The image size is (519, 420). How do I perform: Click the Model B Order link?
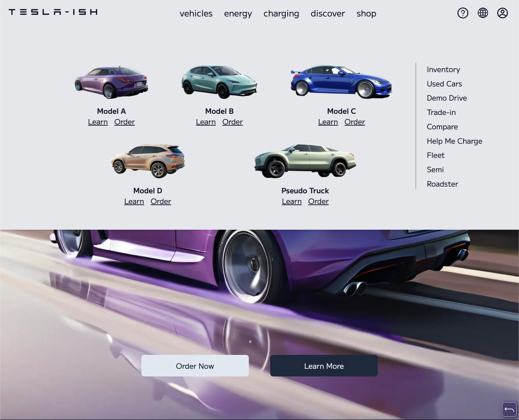pyautogui.click(x=233, y=122)
